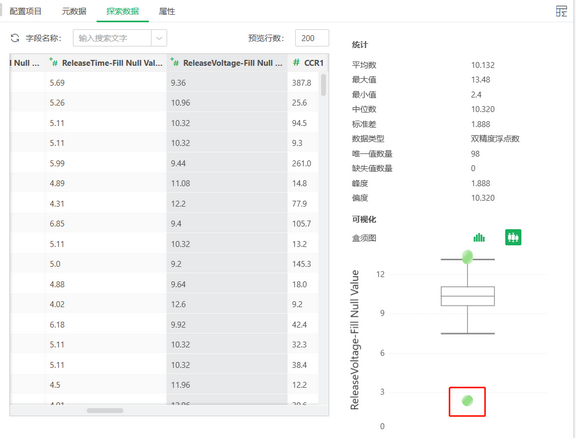576x438 pixels.
Task: Click the upper outlier point on box plot
Action: coord(467,257)
